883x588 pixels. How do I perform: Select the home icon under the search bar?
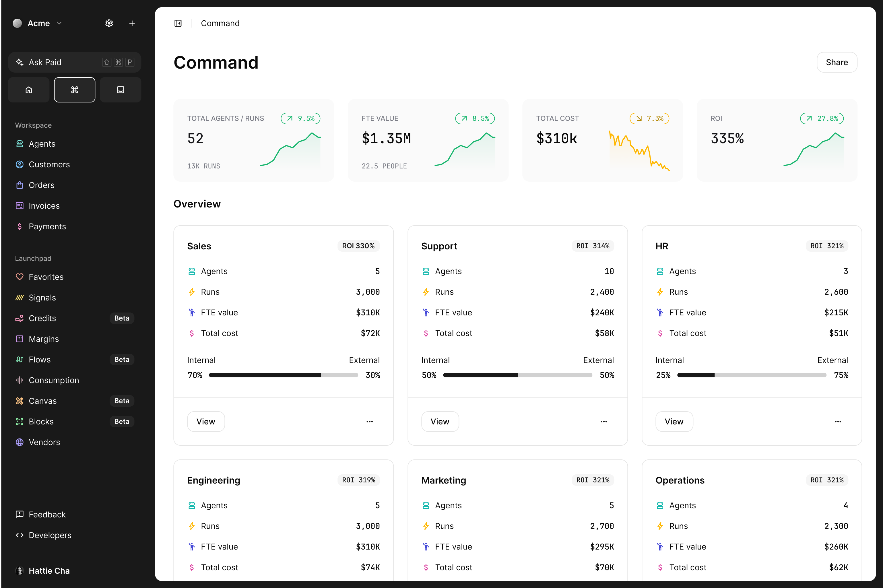click(28, 90)
